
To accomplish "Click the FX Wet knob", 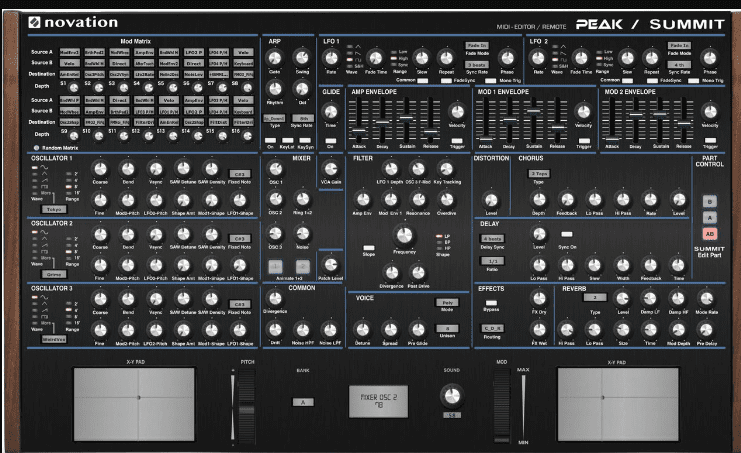I will [539, 330].
